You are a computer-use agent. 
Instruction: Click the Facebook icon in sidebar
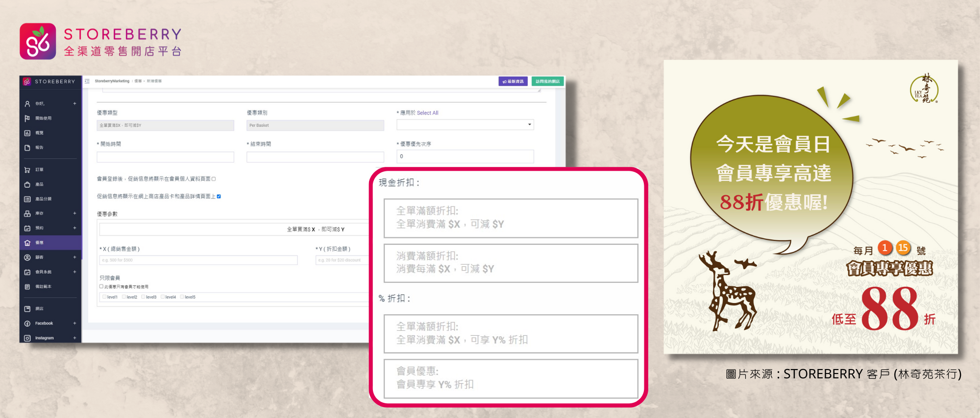click(27, 324)
